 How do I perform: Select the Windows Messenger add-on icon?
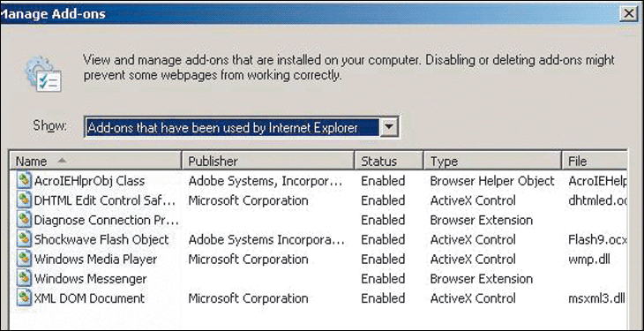pos(24,278)
